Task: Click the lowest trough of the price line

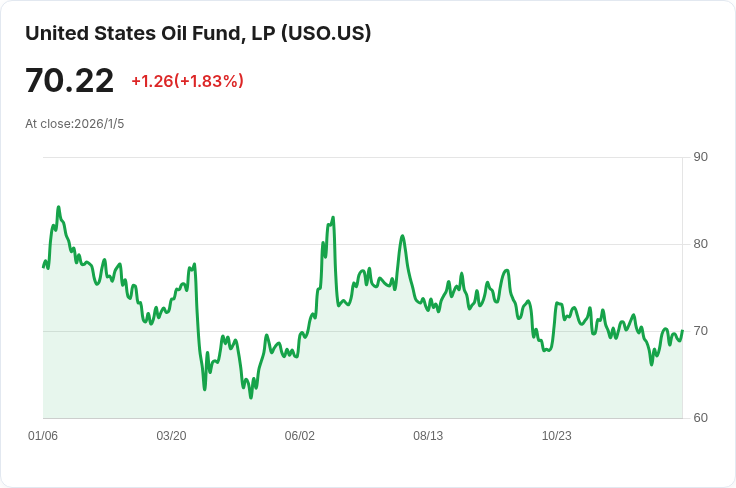Action: point(251,398)
